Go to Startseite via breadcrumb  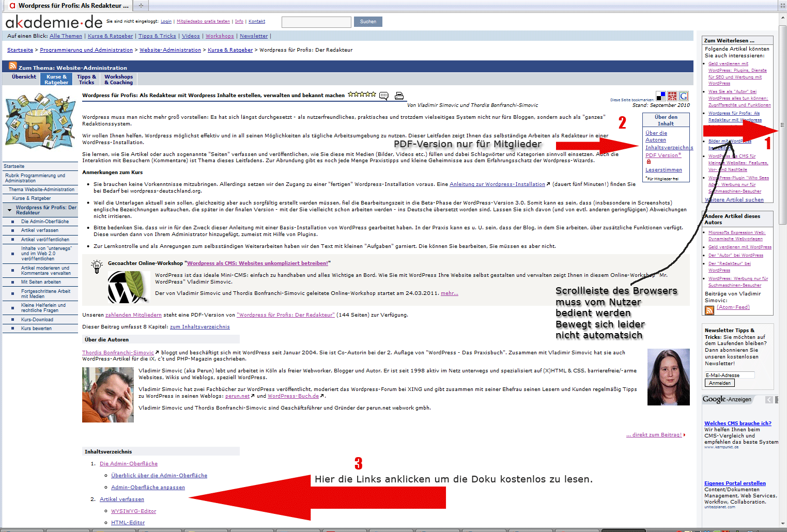point(20,50)
